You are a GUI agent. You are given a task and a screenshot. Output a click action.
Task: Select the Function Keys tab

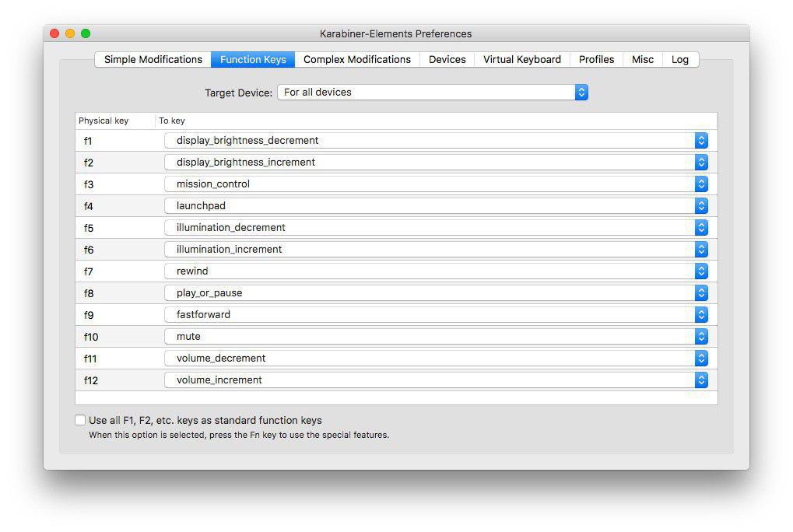pyautogui.click(x=253, y=60)
